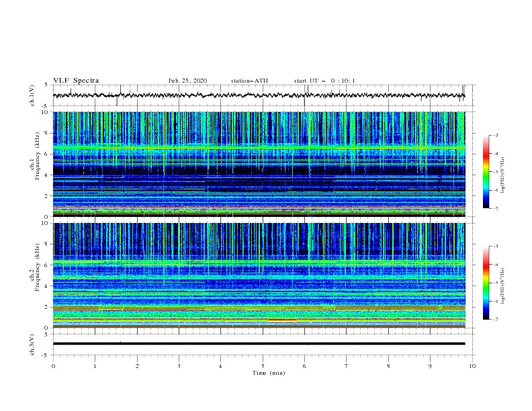Click the time axis tick label "9"
532x411 pixels.
[430, 366]
